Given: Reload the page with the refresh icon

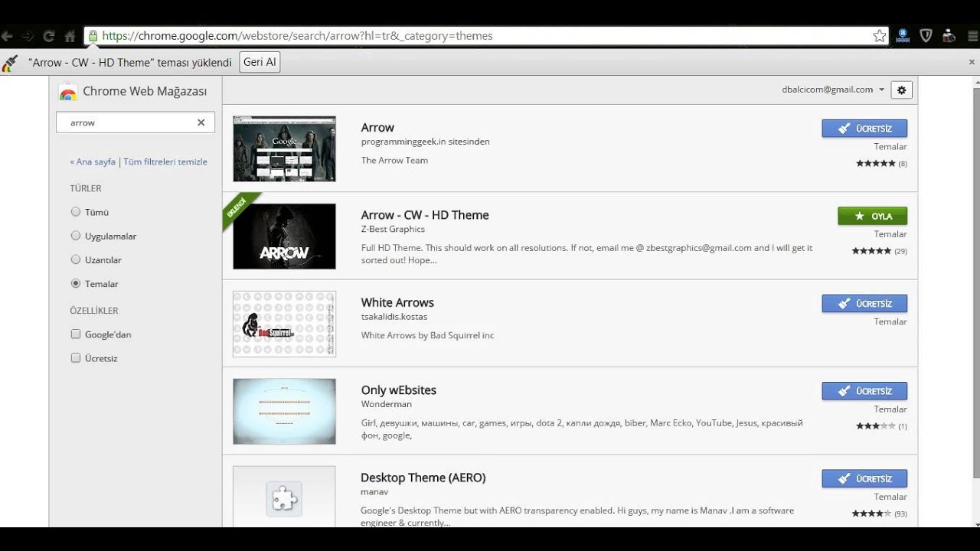Looking at the screenshot, I should [49, 36].
